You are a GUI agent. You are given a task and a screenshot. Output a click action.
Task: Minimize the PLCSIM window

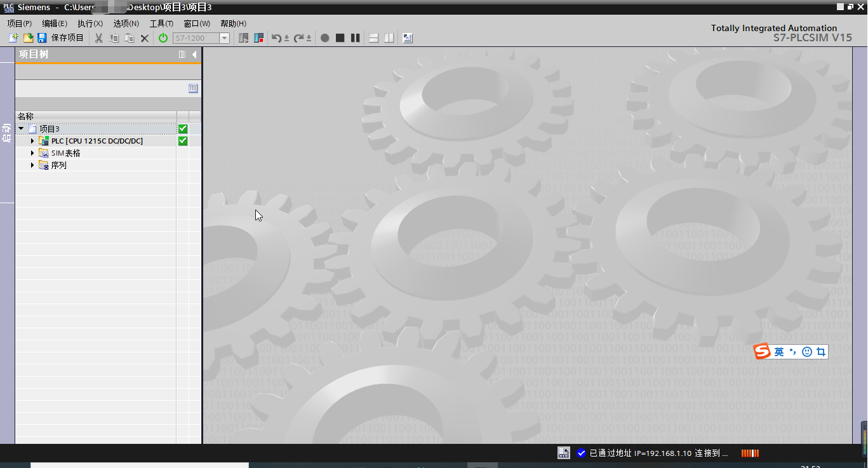tap(840, 6)
